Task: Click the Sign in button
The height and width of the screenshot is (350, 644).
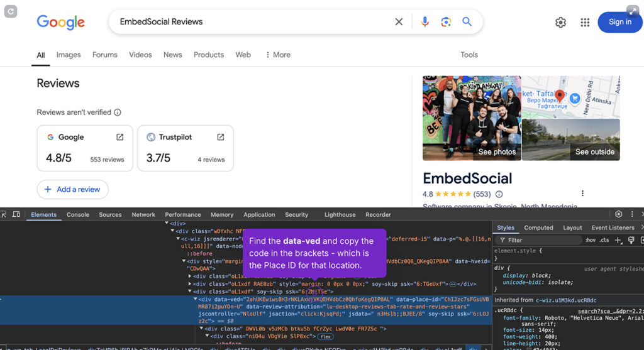Action: pyautogui.click(x=619, y=22)
